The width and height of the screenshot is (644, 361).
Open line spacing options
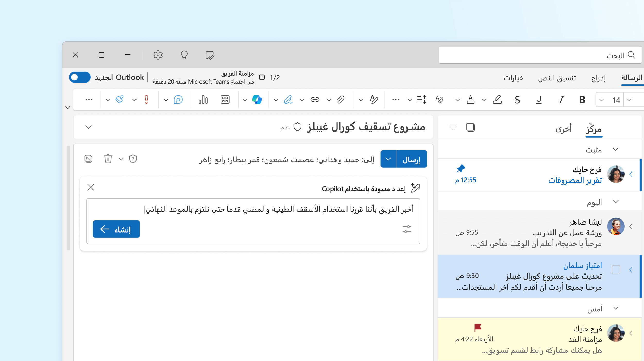tap(421, 100)
